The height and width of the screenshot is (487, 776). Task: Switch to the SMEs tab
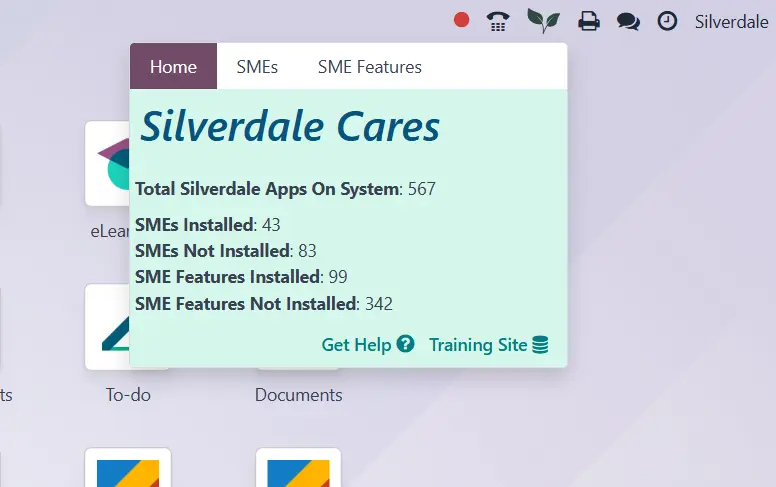coord(257,67)
